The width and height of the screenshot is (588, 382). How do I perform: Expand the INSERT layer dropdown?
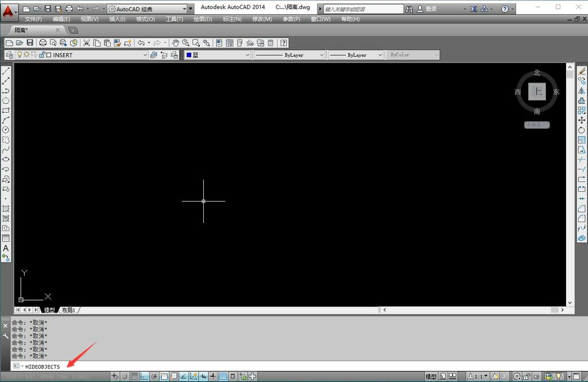144,55
